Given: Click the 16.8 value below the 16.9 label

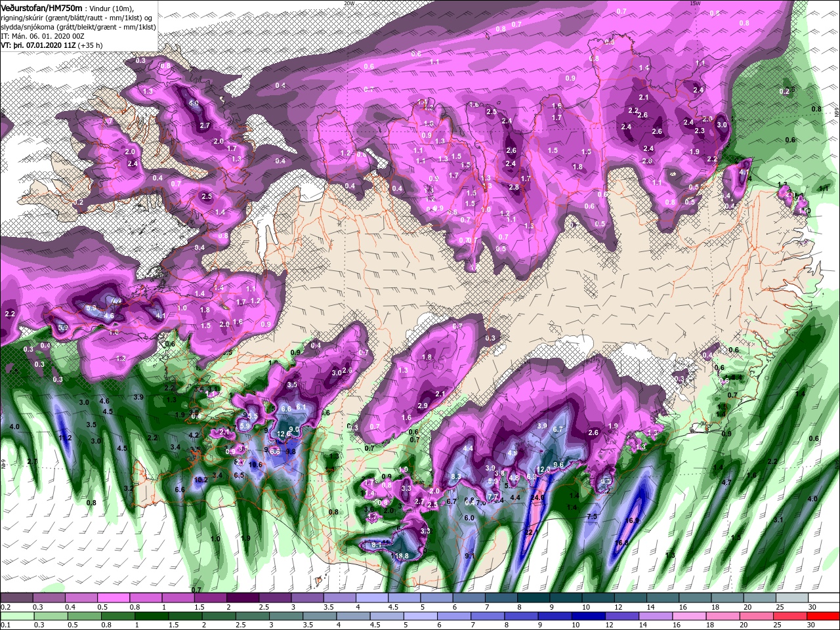Looking at the screenshot, I should tap(621, 543).
